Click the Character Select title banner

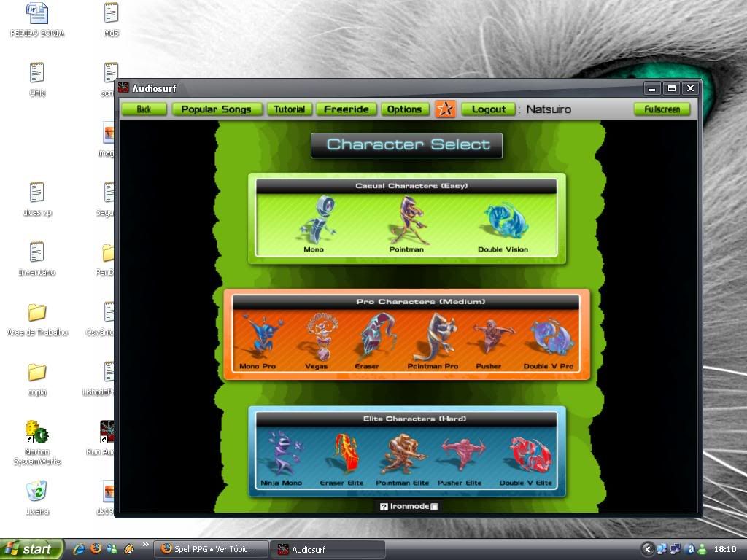pos(407,145)
